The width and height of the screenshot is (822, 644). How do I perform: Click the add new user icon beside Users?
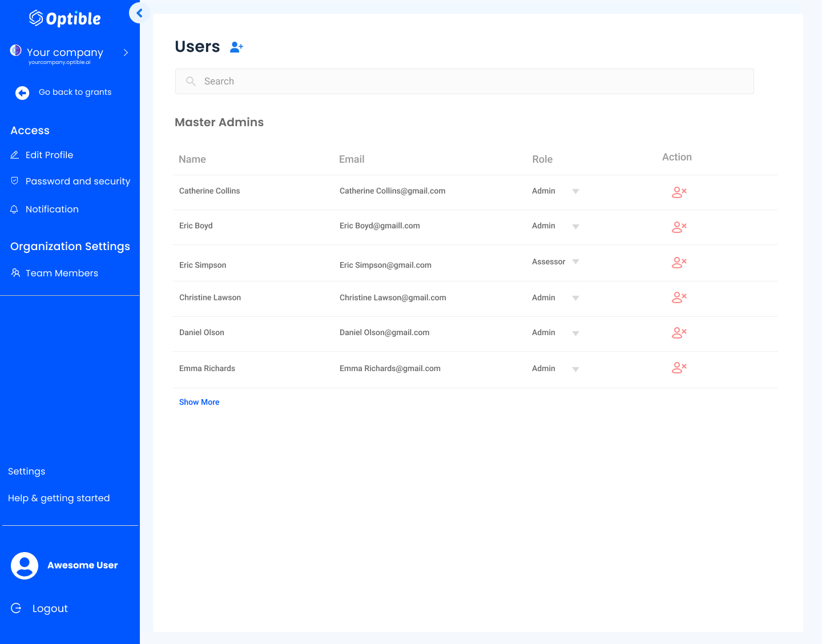click(236, 47)
